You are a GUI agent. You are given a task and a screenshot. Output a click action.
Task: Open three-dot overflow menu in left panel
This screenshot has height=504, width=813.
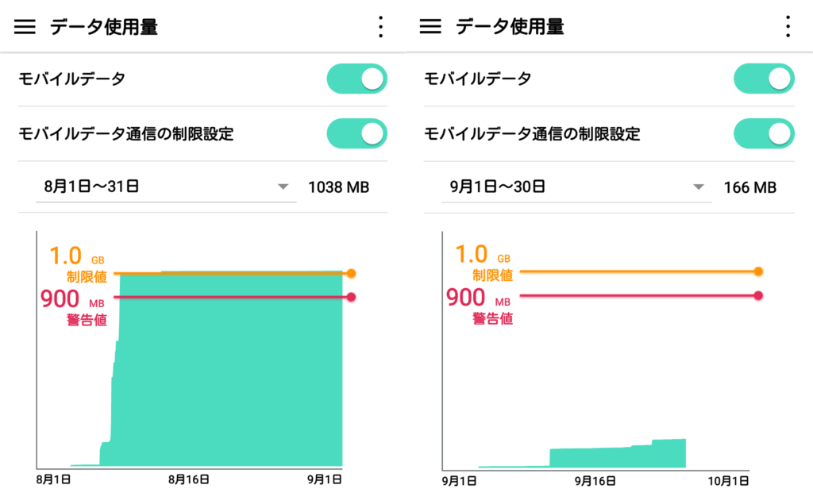[x=380, y=27]
